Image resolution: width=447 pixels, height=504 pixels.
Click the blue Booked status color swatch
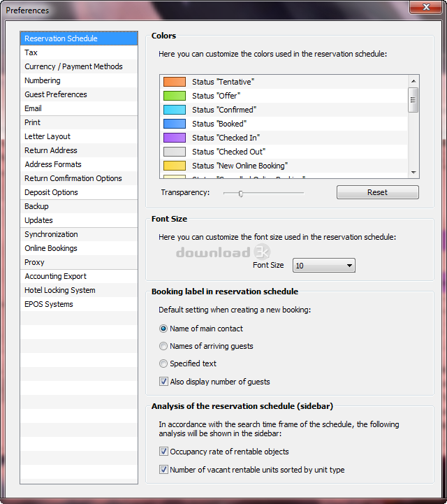coord(175,124)
